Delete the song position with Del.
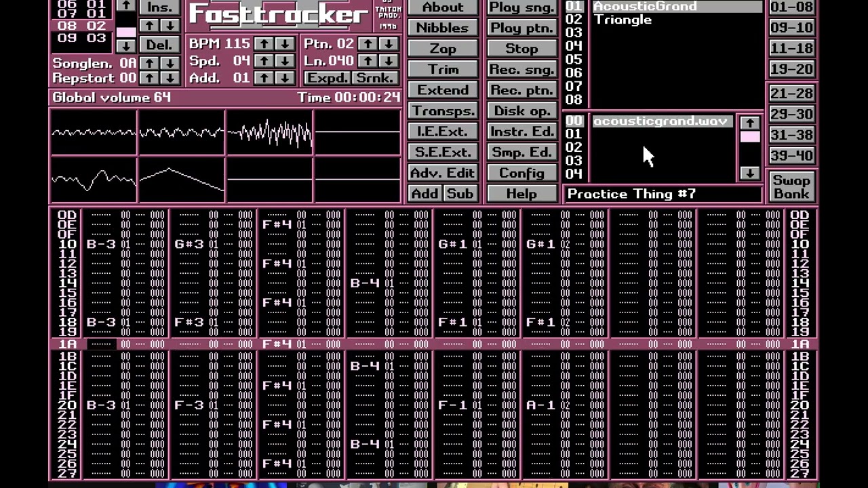 (x=159, y=45)
